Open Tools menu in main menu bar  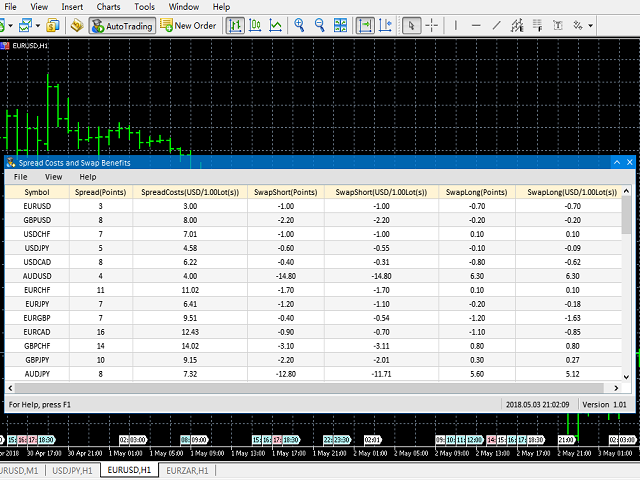pos(144,7)
